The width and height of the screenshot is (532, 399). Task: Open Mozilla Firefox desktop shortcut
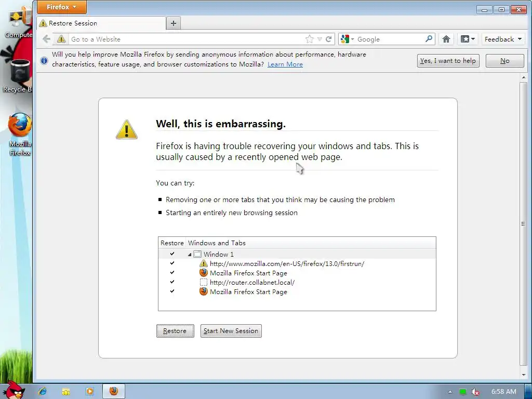point(20,135)
